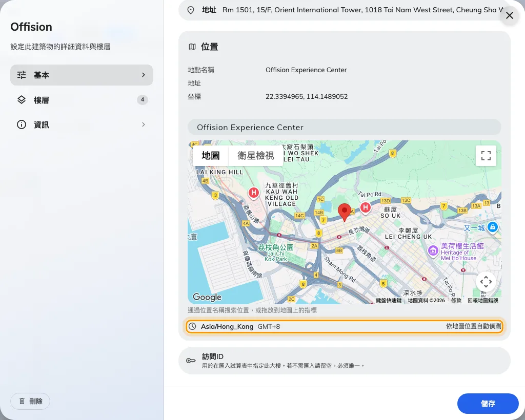Open the 基本 settings section
The image size is (525, 420).
(x=82, y=75)
